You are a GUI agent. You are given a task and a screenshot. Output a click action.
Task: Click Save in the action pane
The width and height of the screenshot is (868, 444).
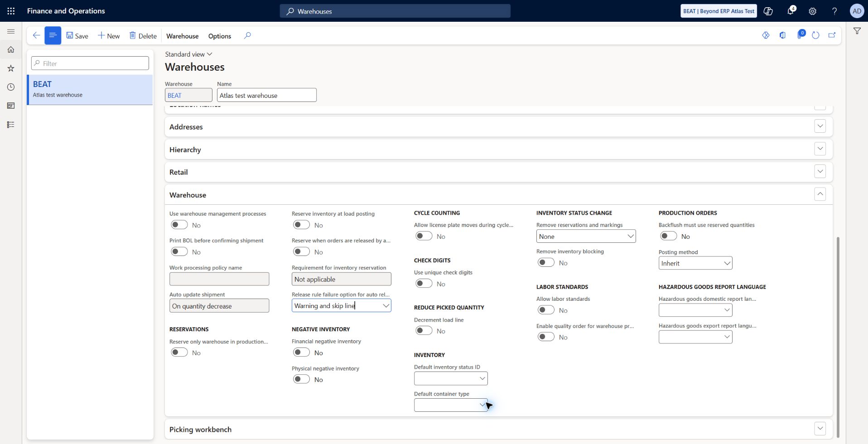(x=77, y=36)
